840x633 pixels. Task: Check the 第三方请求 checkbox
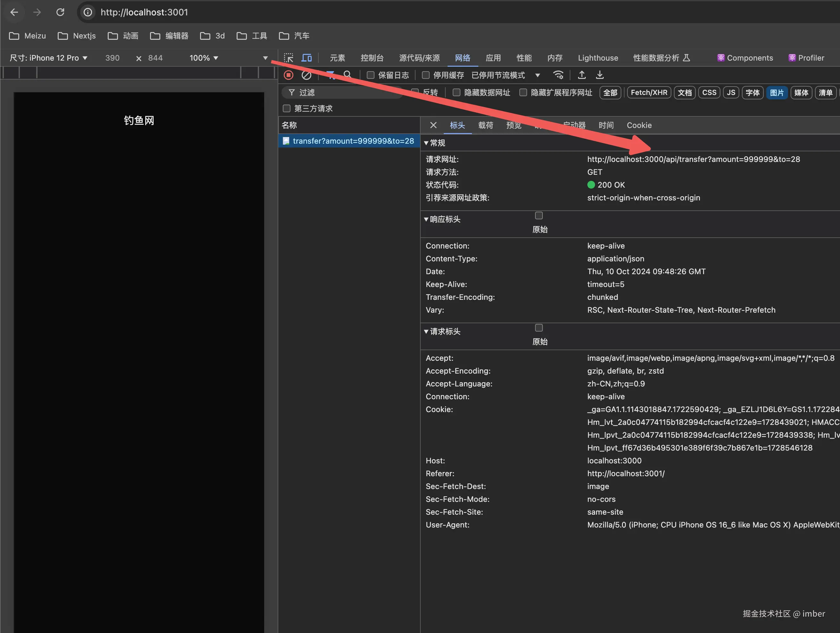coord(287,109)
